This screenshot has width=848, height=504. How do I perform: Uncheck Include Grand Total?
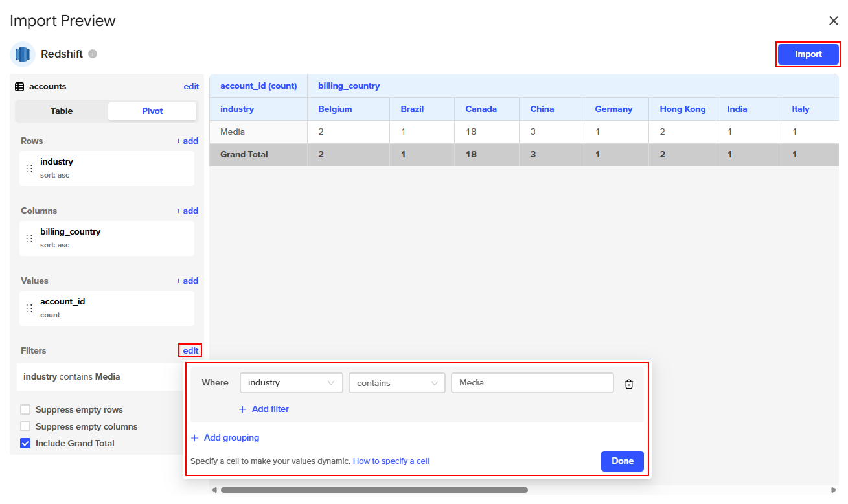click(x=25, y=444)
